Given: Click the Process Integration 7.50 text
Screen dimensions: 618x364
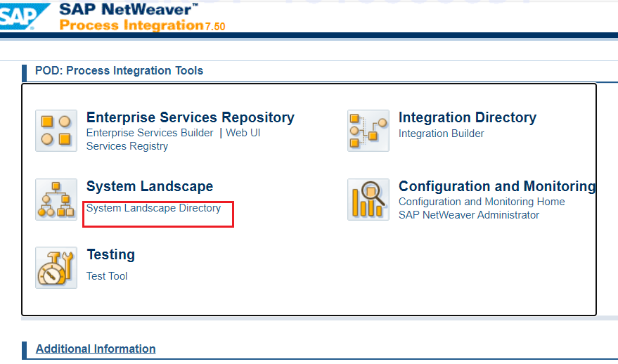Looking at the screenshot, I should pyautogui.click(x=142, y=25).
